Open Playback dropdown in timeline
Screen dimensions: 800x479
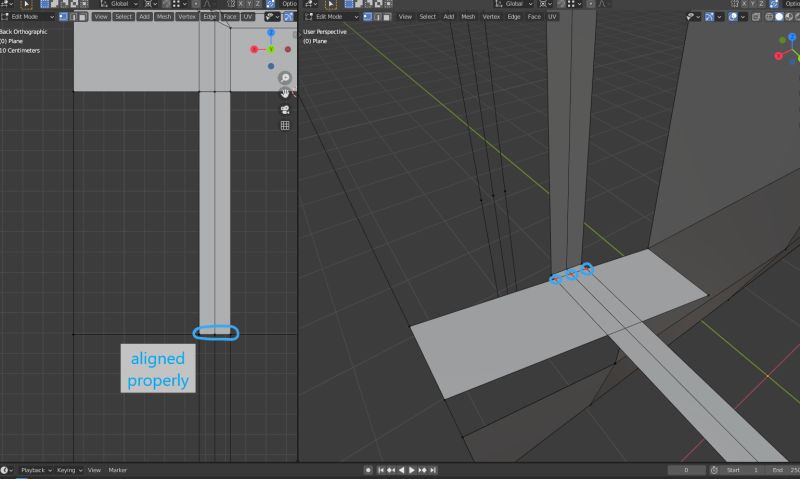tap(36, 470)
